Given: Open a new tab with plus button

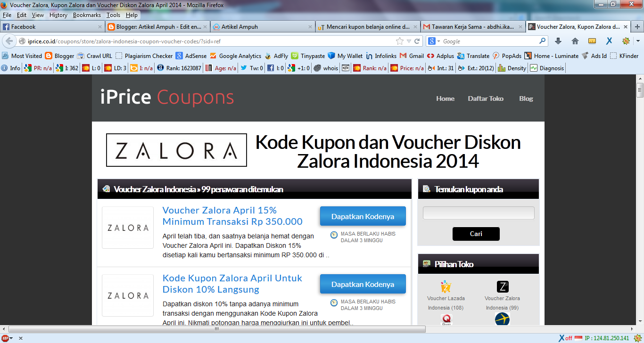Looking at the screenshot, I should point(637,27).
